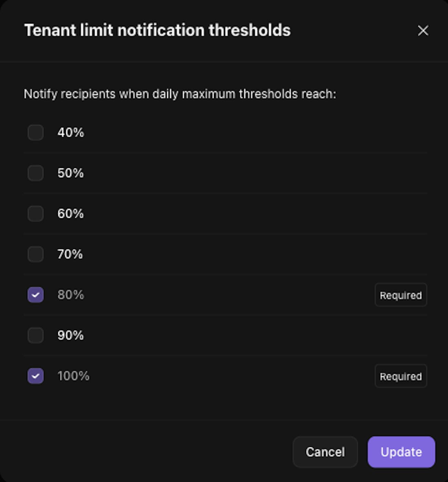Click the 90% label text
The height and width of the screenshot is (482, 448).
tap(71, 335)
